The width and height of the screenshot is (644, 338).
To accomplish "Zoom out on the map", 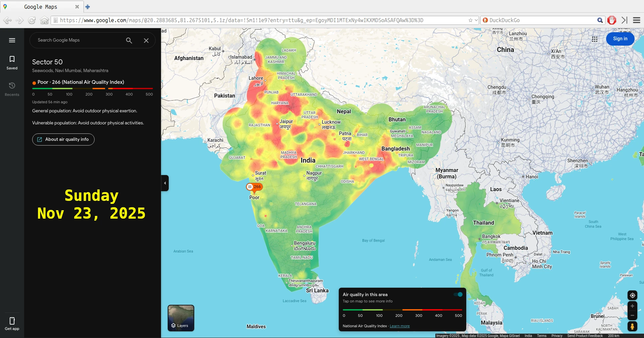I will point(632,316).
